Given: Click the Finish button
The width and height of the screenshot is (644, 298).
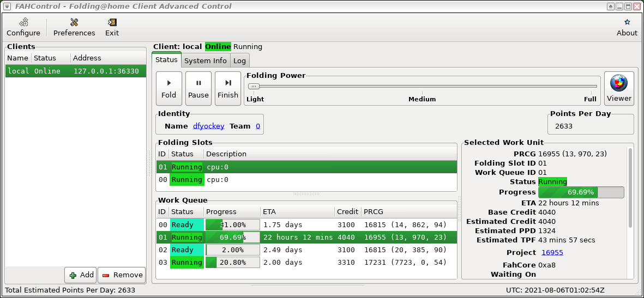Looking at the screenshot, I should 228,89.
